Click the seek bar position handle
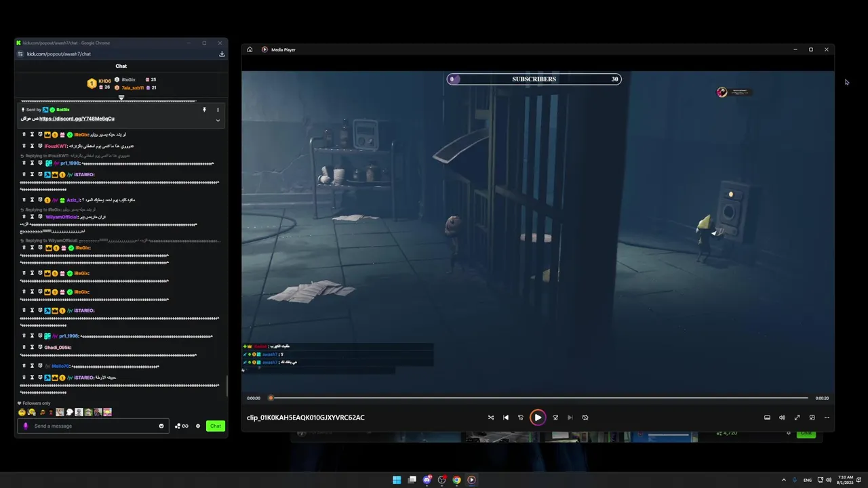 (271, 398)
